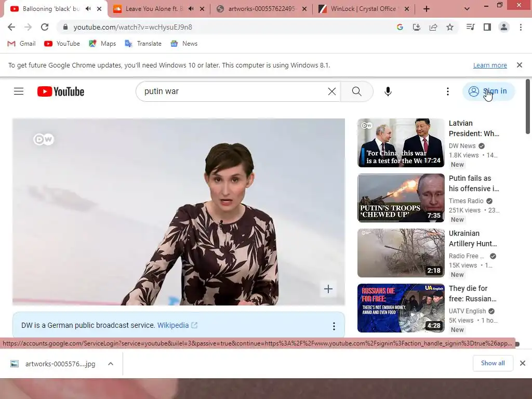Click the plus icon on video player
The height and width of the screenshot is (399, 532).
328,289
